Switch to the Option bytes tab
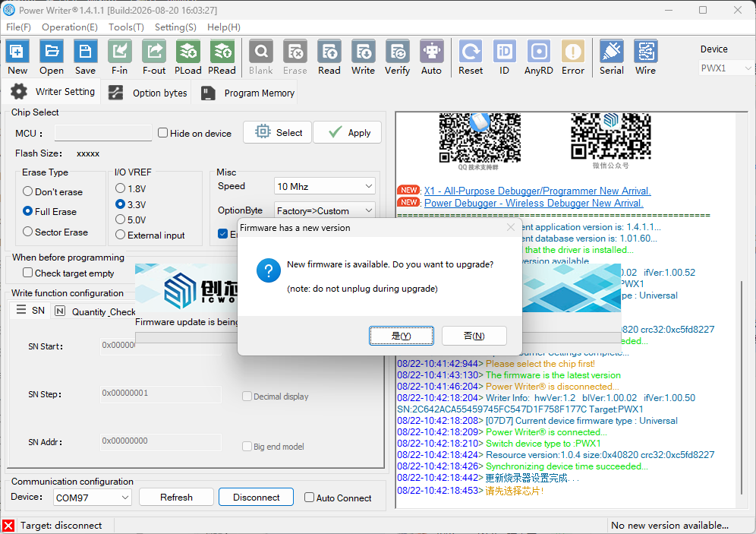The height and width of the screenshot is (534, 756). coord(147,93)
